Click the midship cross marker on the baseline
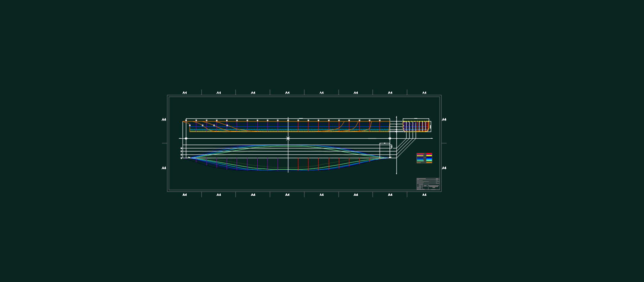Screen dimensions: 644x282 click(x=288, y=138)
